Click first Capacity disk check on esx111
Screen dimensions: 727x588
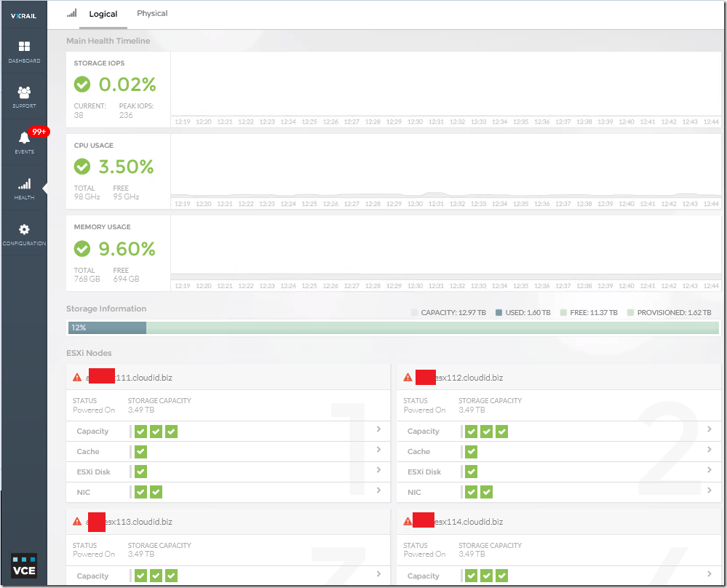141,432
